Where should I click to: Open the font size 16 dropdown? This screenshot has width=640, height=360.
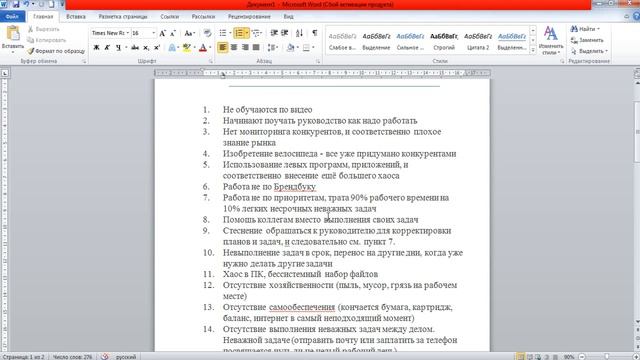point(153,33)
